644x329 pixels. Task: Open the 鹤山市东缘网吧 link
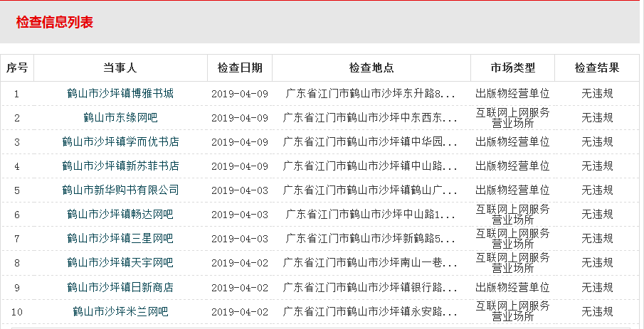(120, 117)
